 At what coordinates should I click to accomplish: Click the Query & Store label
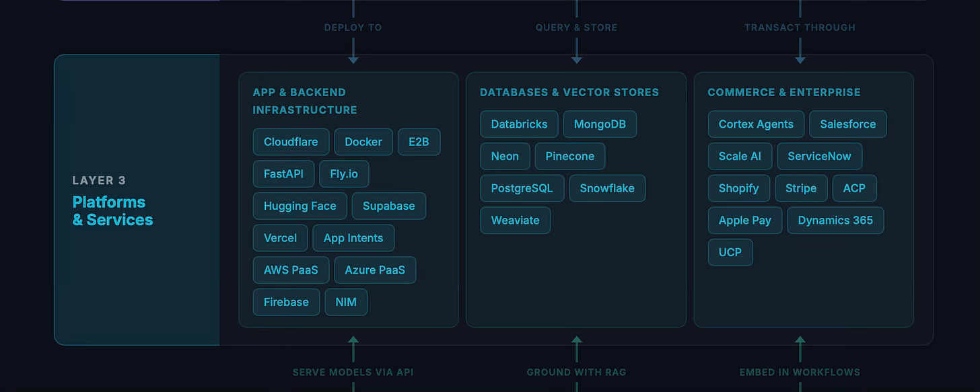(576, 28)
